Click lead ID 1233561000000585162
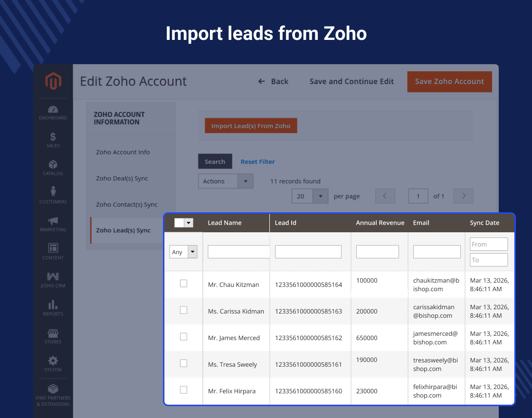 click(x=308, y=338)
